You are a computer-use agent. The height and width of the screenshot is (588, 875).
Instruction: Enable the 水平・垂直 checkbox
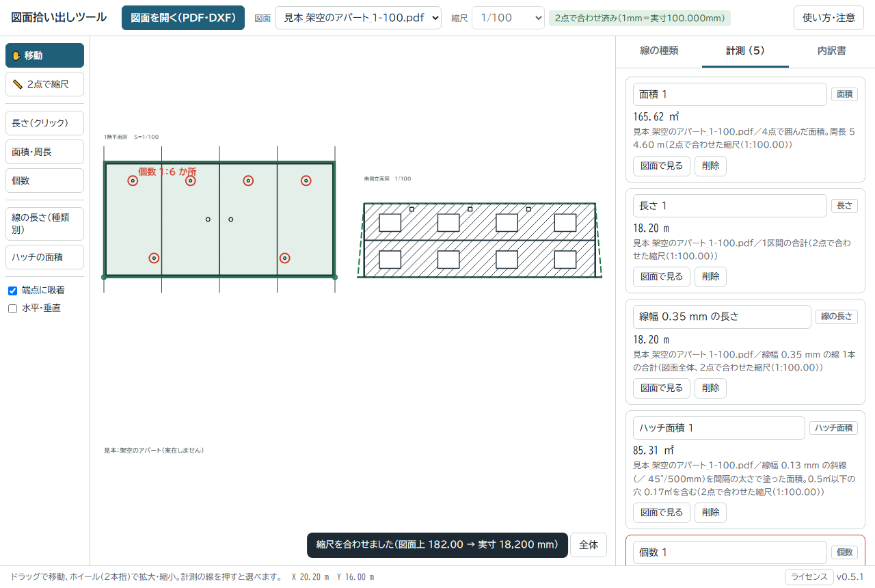12,308
